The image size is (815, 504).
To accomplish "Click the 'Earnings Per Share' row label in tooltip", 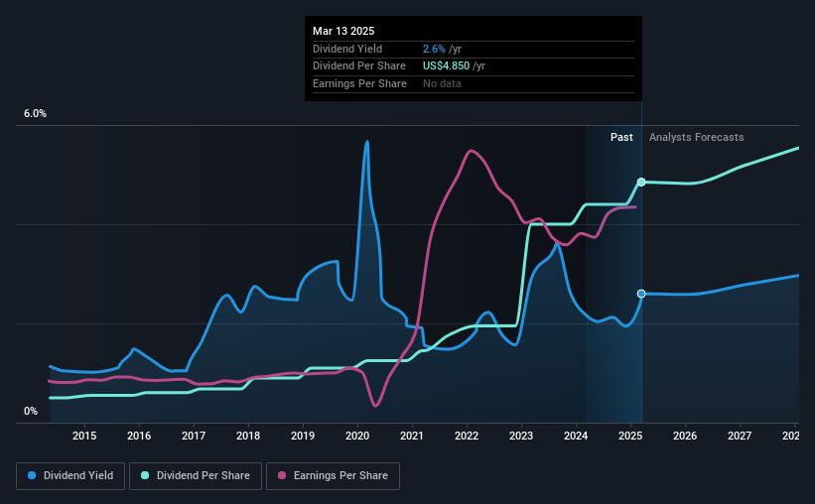I will coord(359,83).
